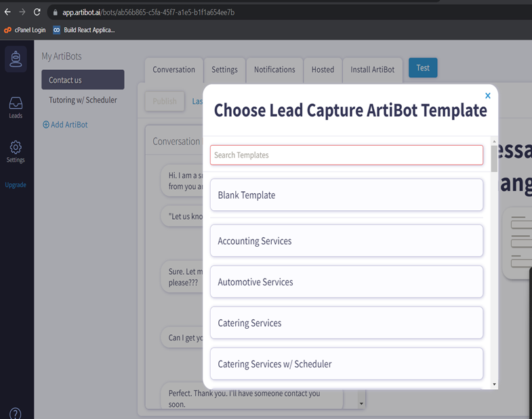Click the Add ArtiBot link
Image resolution: width=532 pixels, height=419 pixels.
click(x=65, y=125)
